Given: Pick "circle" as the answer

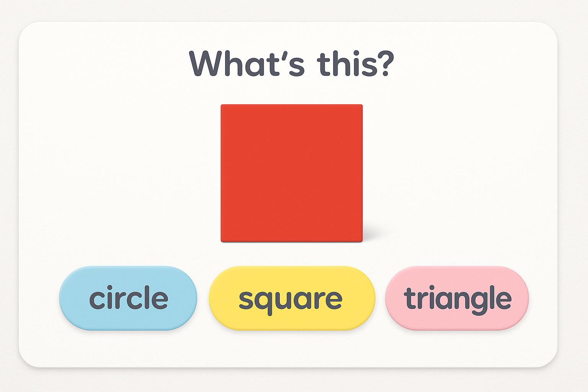Looking at the screenshot, I should click(x=128, y=298).
